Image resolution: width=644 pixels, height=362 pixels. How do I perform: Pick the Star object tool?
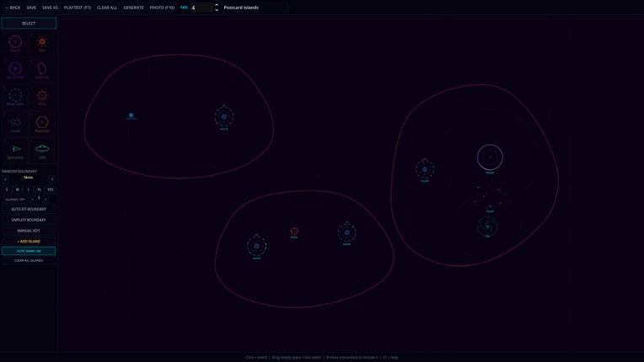(x=42, y=43)
